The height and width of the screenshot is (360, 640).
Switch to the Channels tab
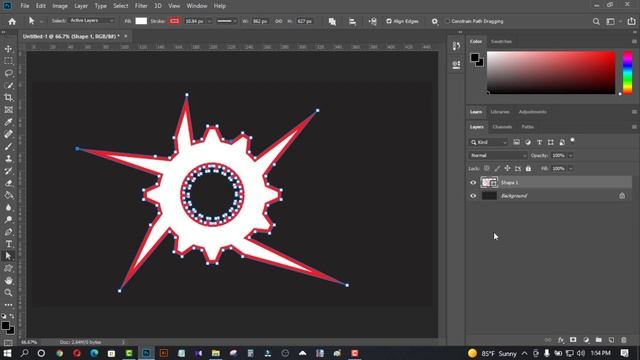click(x=502, y=127)
